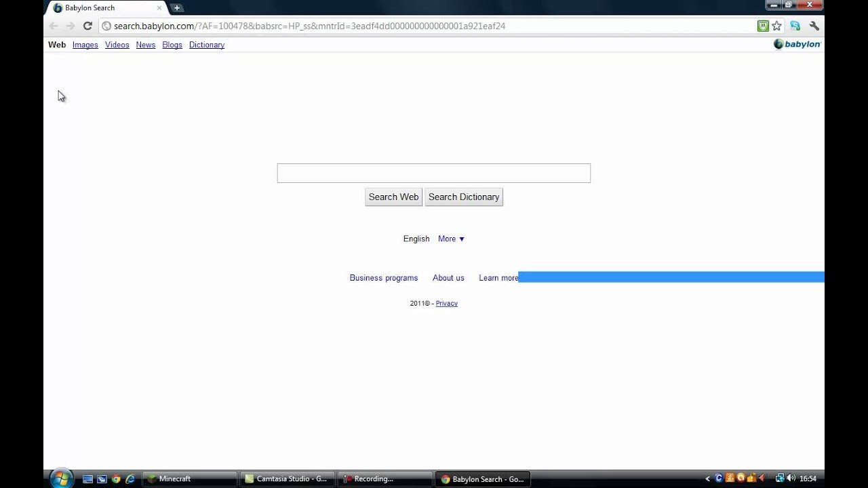Click the orange circle tray icon
Image resolution: width=868 pixels, height=488 pixels.
coord(741,479)
